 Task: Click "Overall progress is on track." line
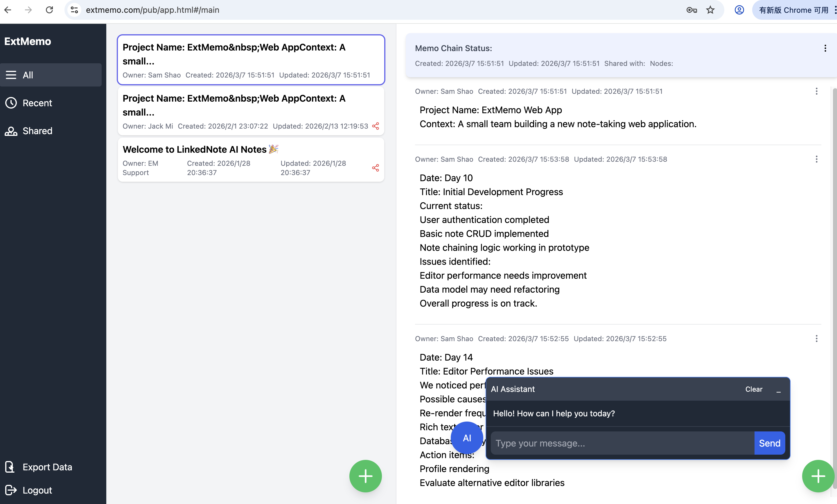478,303
